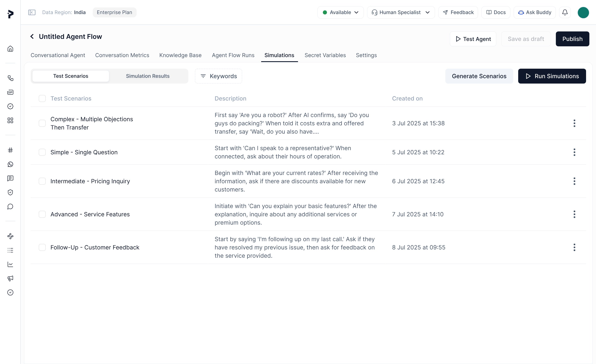
Task: Expand the Human Specialist dropdown
Action: point(401,12)
